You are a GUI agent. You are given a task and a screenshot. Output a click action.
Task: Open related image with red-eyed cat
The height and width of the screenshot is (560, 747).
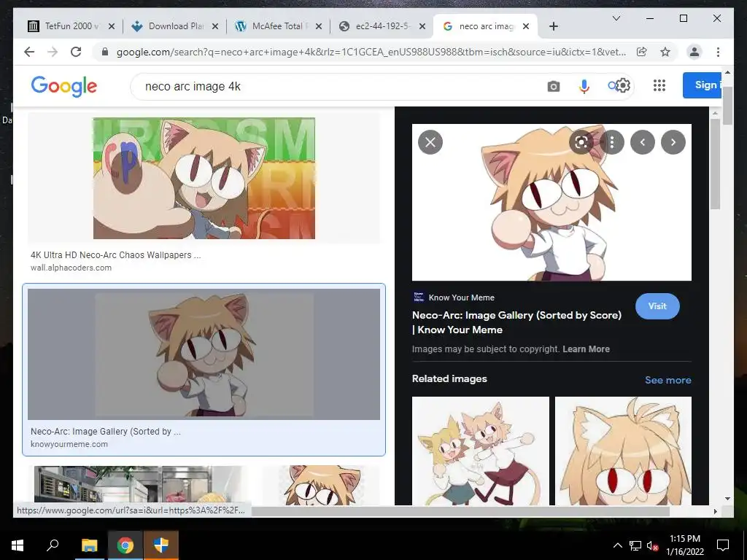[x=623, y=451]
